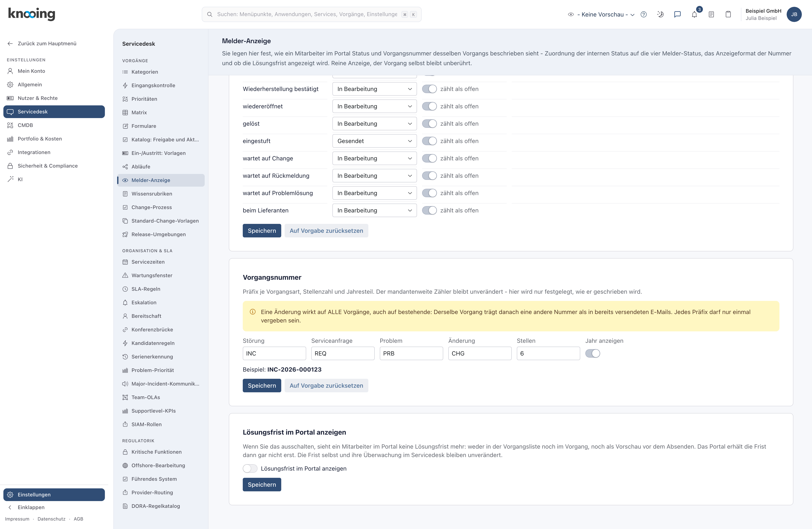The height and width of the screenshot is (529, 812).
Task: Open the Datenschutz footer link
Action: (x=51, y=519)
